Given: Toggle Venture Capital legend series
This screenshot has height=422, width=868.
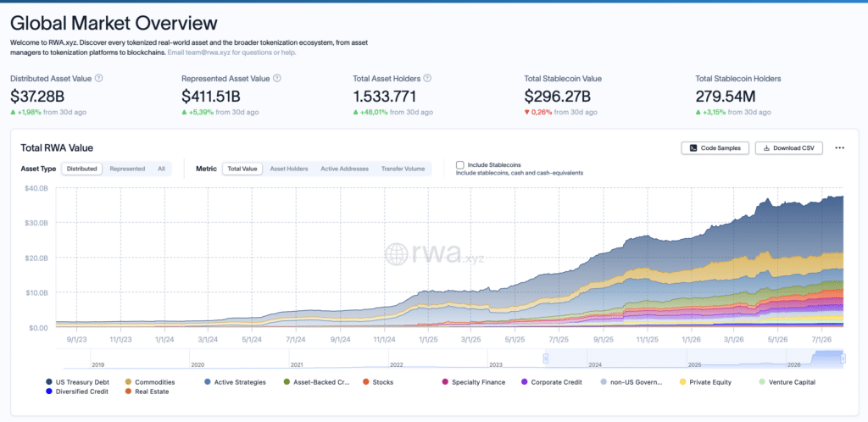Looking at the screenshot, I should (x=787, y=382).
